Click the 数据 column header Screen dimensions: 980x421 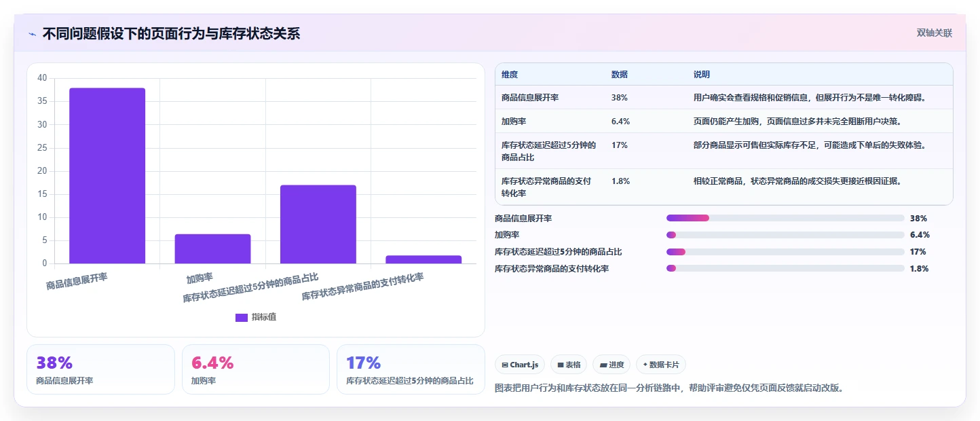(x=620, y=75)
